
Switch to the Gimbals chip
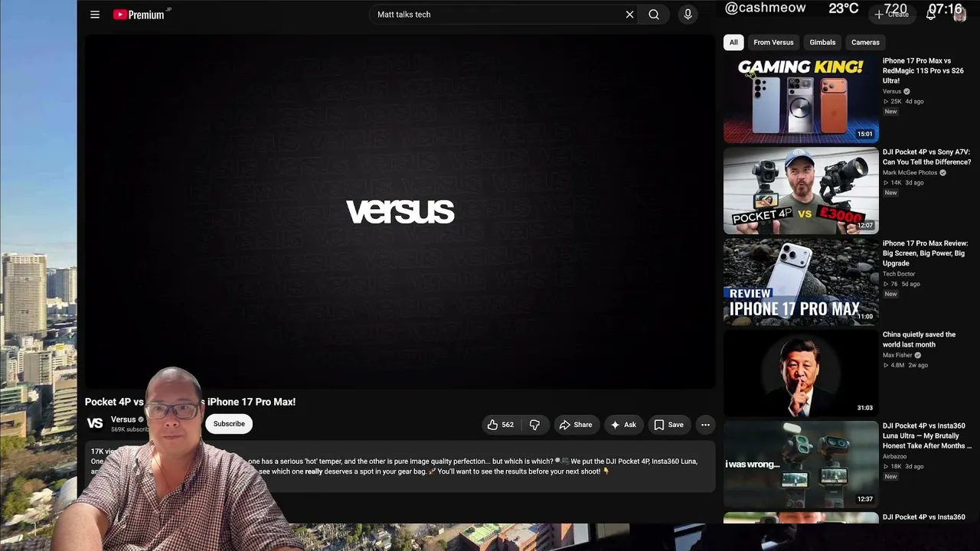pos(822,42)
